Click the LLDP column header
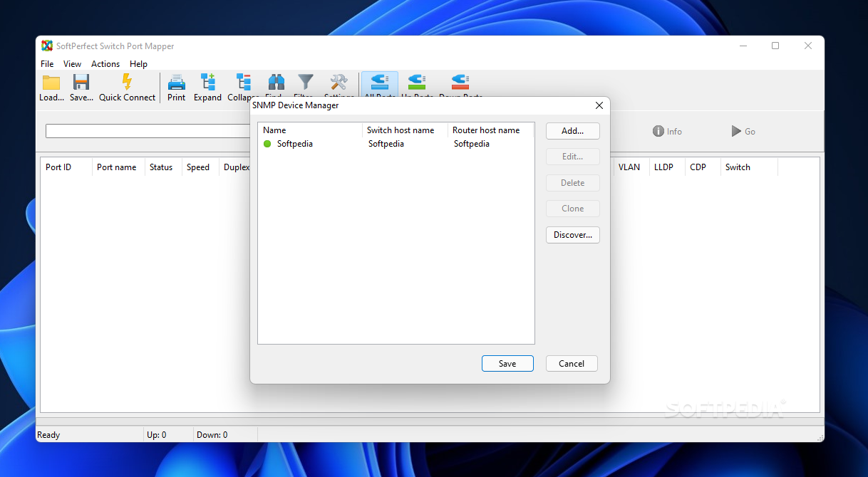The height and width of the screenshot is (477, 868). [667, 167]
